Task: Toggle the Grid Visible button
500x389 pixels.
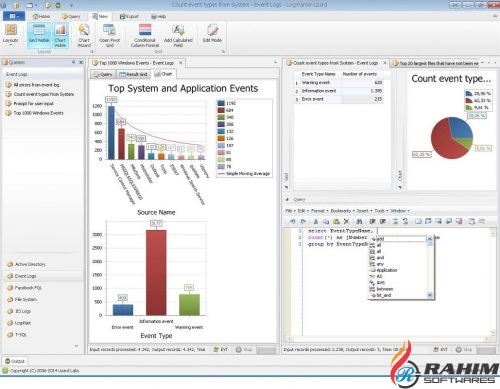Action: (39, 35)
